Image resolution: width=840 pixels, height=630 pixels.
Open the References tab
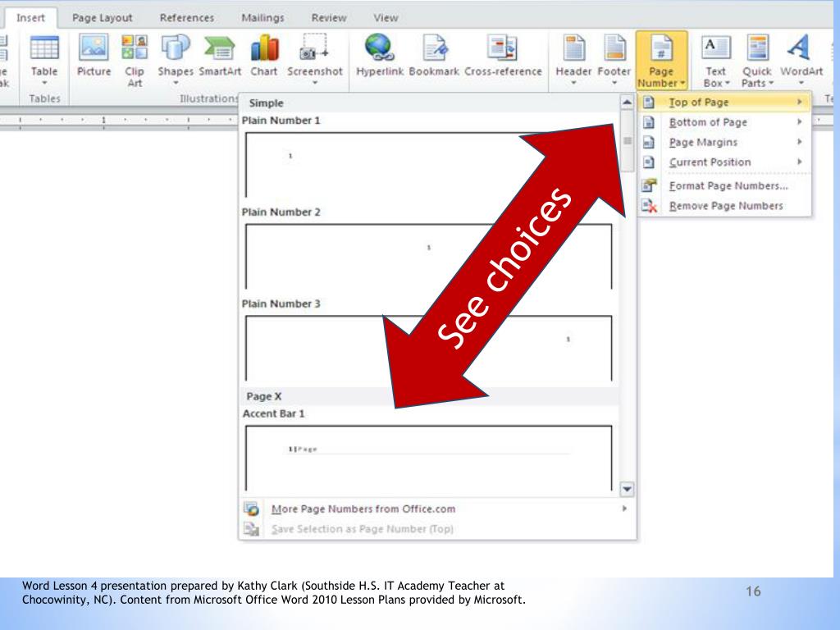click(x=186, y=18)
